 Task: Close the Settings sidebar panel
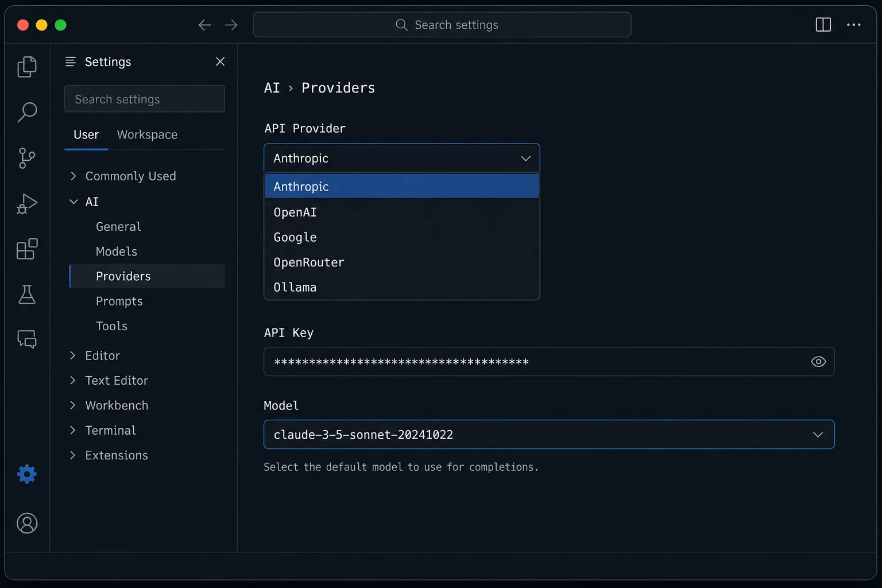click(220, 61)
